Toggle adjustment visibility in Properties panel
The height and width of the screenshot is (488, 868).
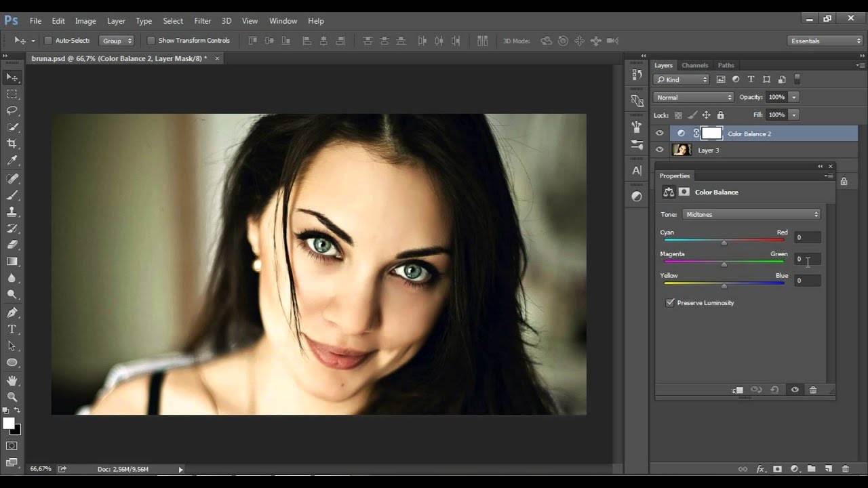(x=795, y=390)
